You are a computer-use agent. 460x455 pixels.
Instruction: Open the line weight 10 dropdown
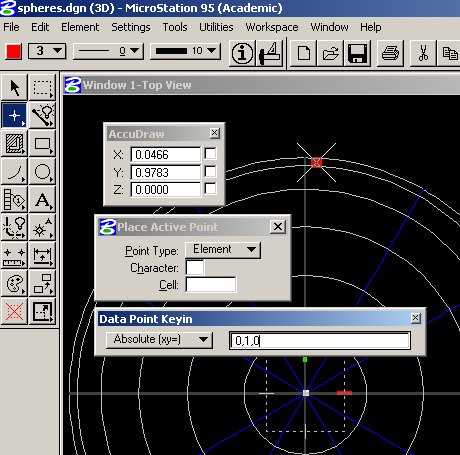(x=185, y=51)
